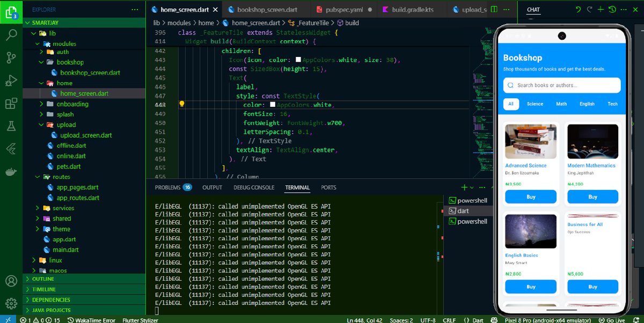This screenshot has width=644, height=323.
Task: Click the search magnifier in Bookshop app
Action: (x=512, y=85)
